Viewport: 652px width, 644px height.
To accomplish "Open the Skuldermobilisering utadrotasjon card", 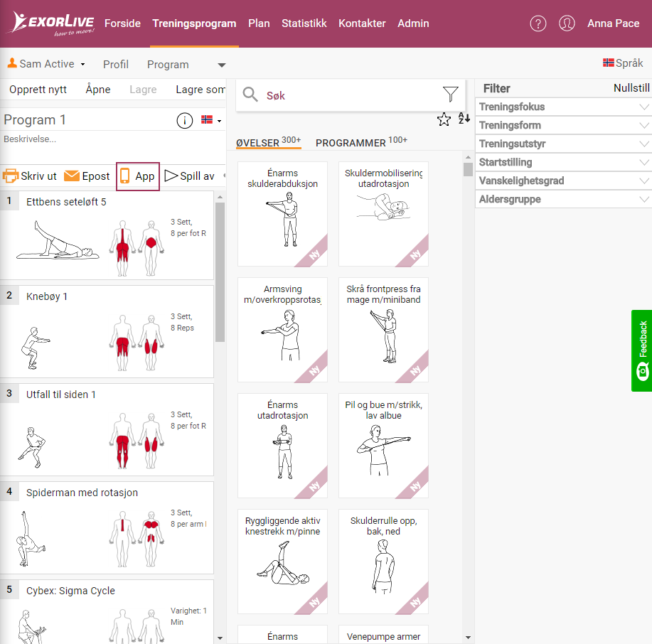I will pos(383,214).
